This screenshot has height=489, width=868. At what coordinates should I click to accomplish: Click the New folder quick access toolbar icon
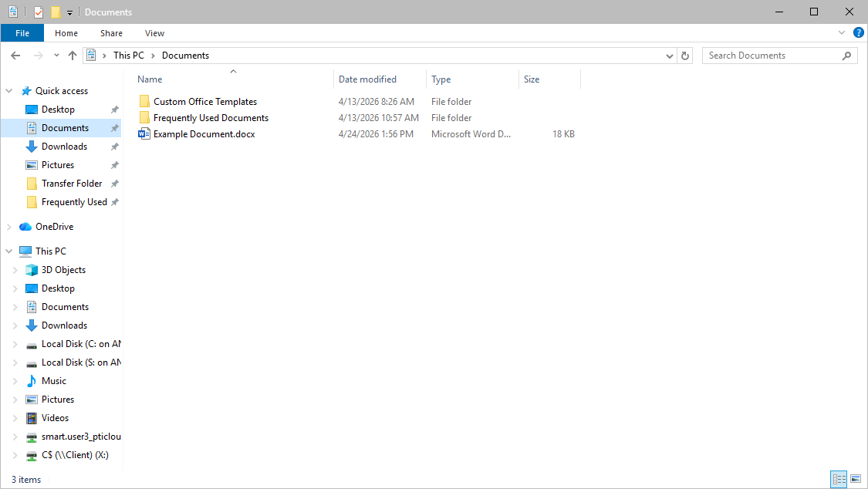56,12
